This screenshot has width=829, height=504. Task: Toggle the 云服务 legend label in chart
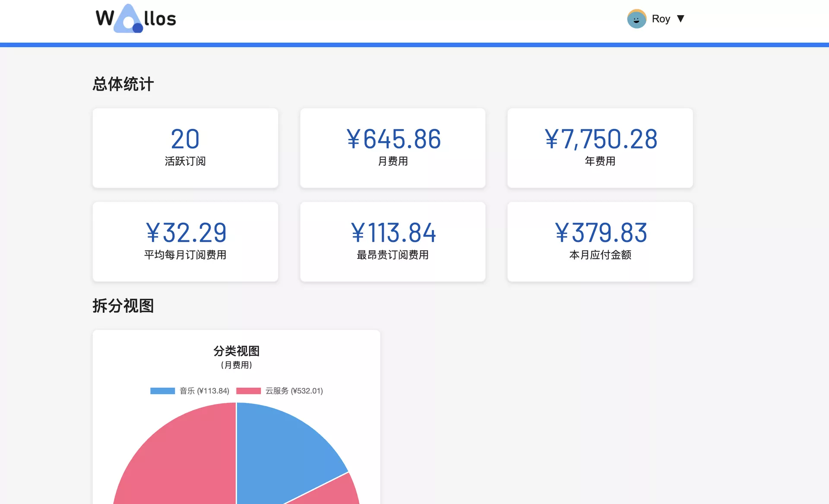294,391
